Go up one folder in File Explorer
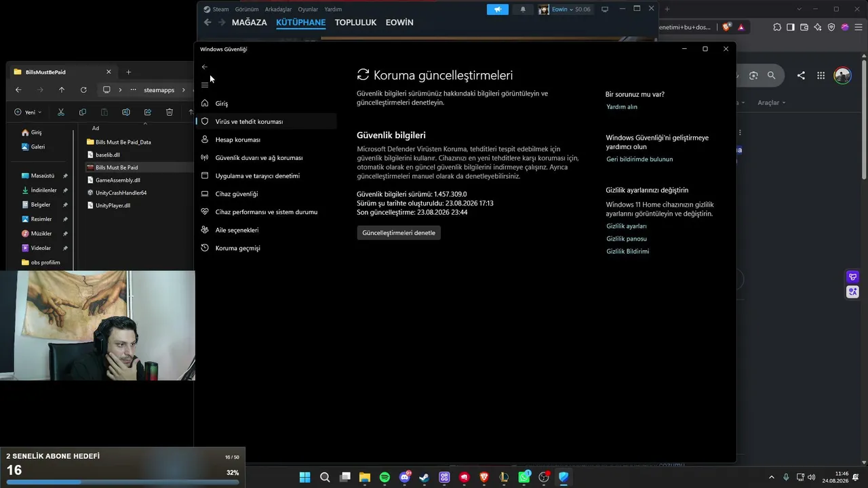 (62, 89)
